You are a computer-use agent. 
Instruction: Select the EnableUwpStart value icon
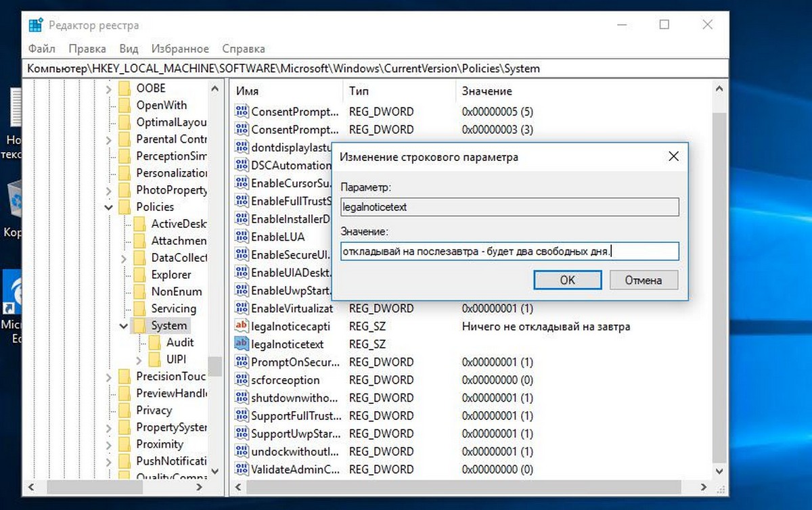pos(242,291)
